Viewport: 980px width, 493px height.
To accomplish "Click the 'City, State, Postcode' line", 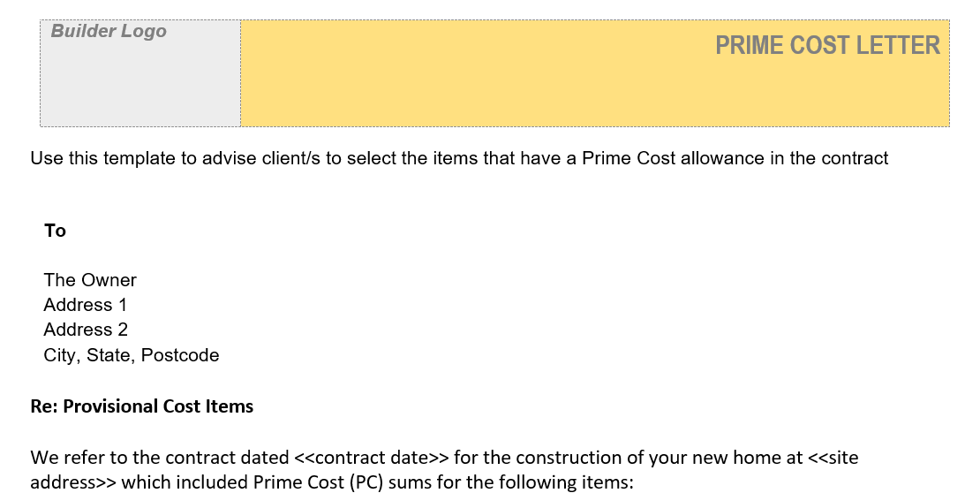I will (x=132, y=355).
